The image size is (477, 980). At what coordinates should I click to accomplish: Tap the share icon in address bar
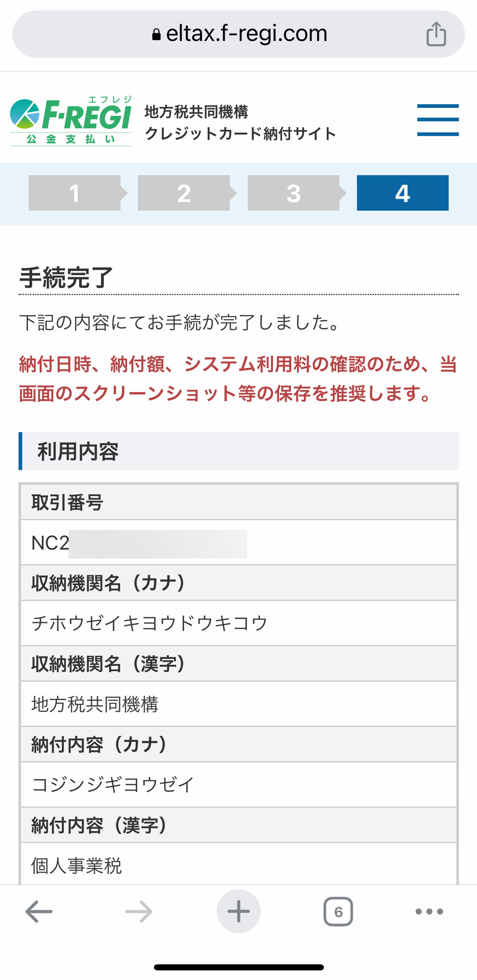pos(436,34)
